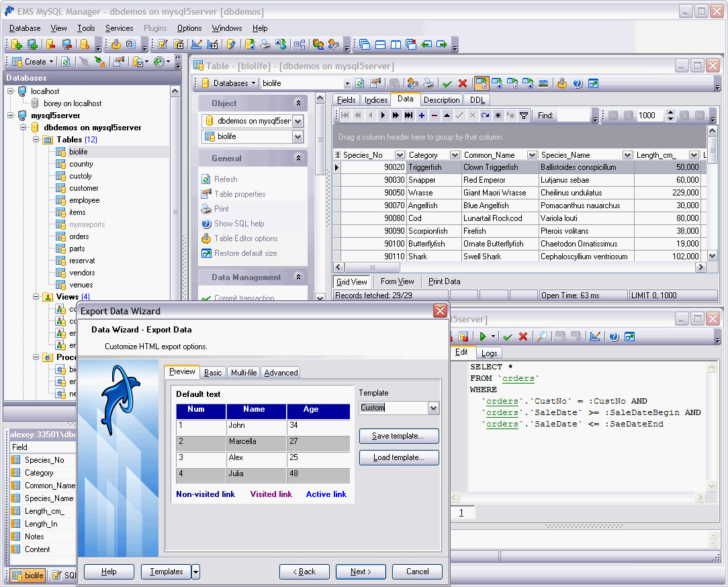This screenshot has height=587, width=728.
Task: Click data grid horizontal scrollbar right arrow
Action: coord(700,267)
